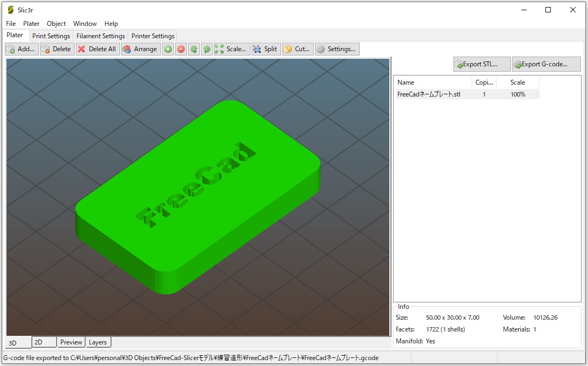Open object Settings from the toolbar
The image size is (588, 366).
[337, 49]
